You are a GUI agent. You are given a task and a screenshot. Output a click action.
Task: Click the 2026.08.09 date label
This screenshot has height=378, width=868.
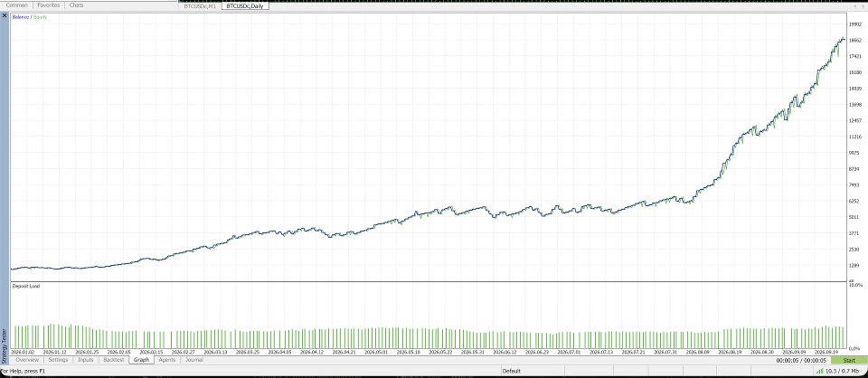click(x=698, y=352)
